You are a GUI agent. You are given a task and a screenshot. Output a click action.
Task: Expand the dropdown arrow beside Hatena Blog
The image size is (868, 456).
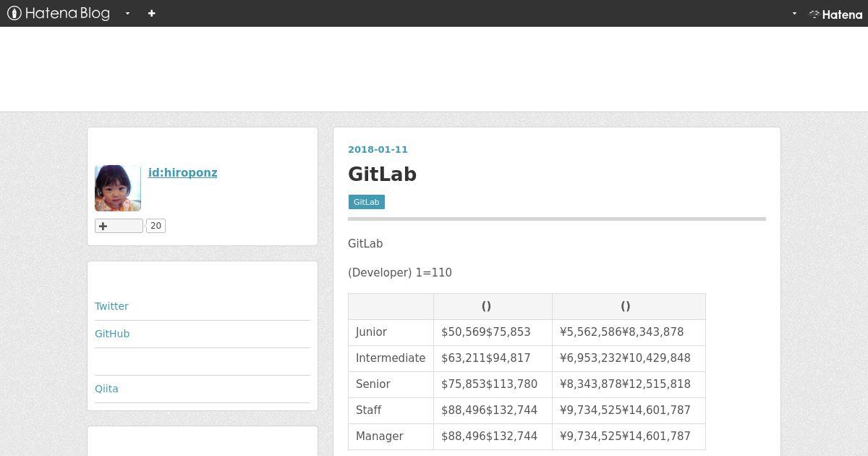point(127,14)
